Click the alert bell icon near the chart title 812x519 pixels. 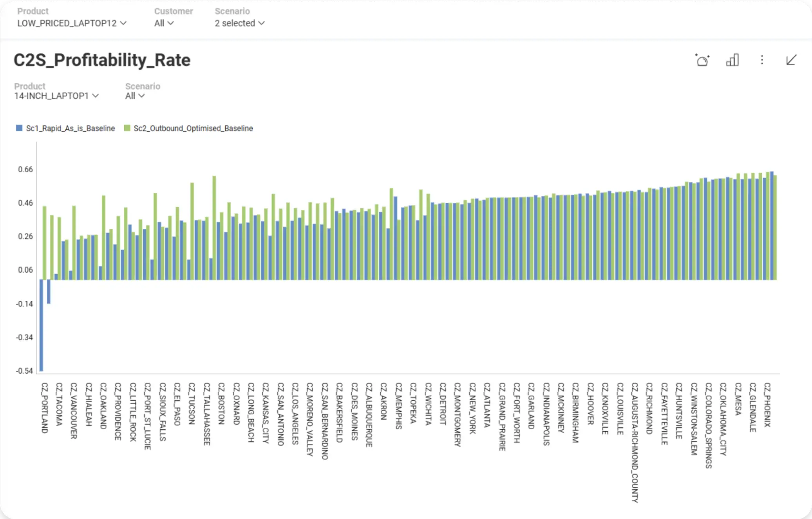702,60
